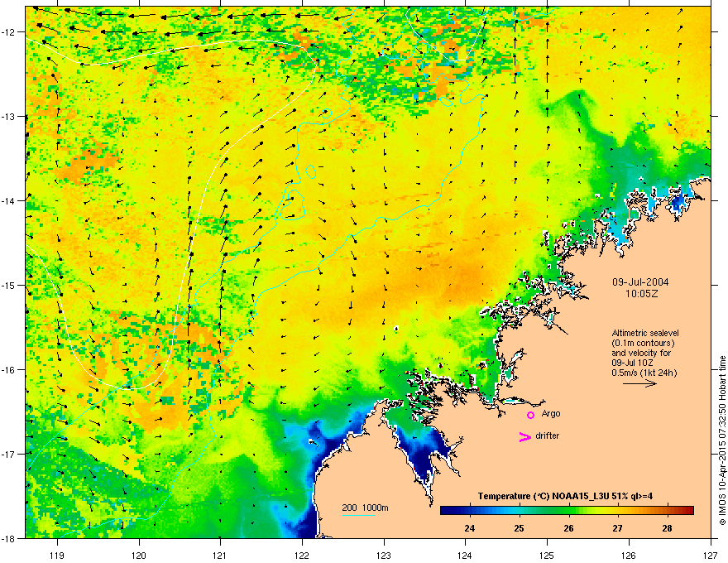Click the longitude axis label 124
This screenshot has width=728, height=563.
coord(466,555)
